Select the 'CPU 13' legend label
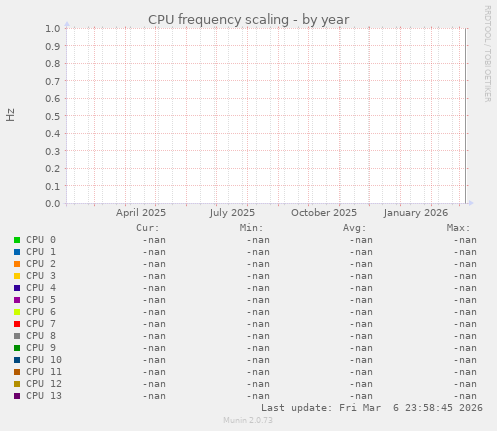Screen dimensions: 497x431 tap(44, 396)
